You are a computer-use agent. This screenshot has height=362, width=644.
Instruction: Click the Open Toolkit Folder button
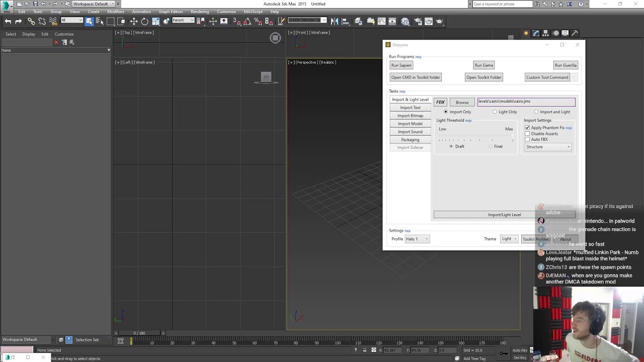coord(484,77)
